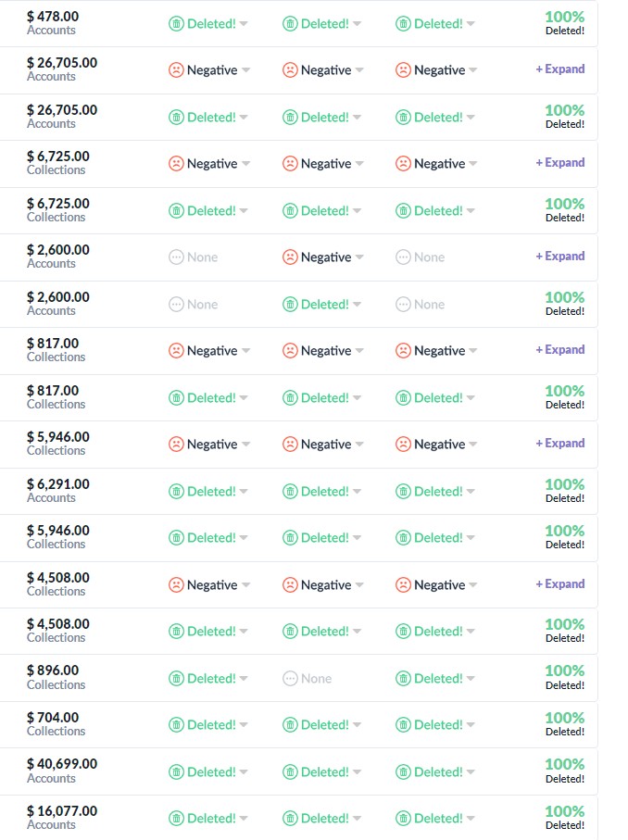Click the None icon in $896.00 row
The image size is (628, 840).
pos(290,679)
